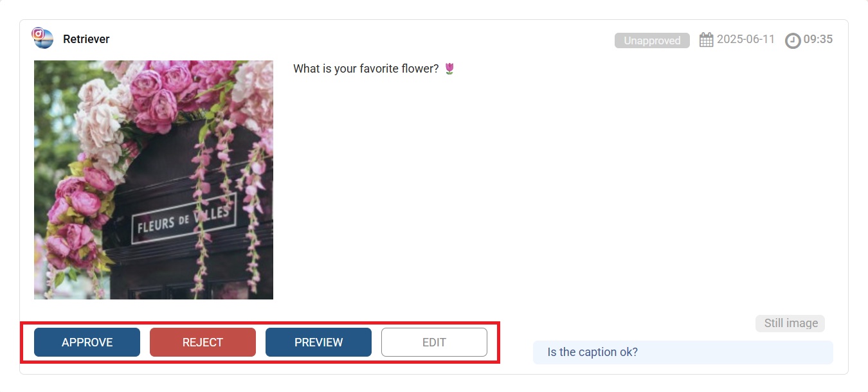Screen dimensions: 868x392
Task: Click the clock icon next to 09:35
Action: tap(793, 40)
